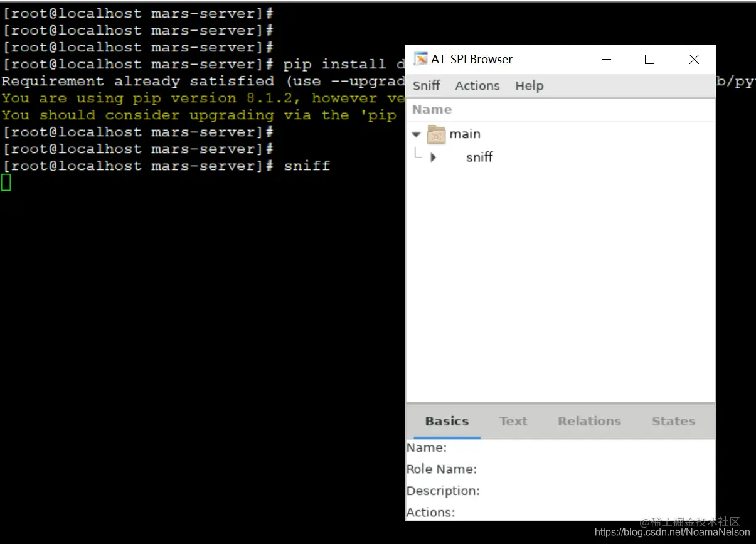The height and width of the screenshot is (544, 756).
Task: Click the Actions: label in Basics
Action: click(431, 512)
